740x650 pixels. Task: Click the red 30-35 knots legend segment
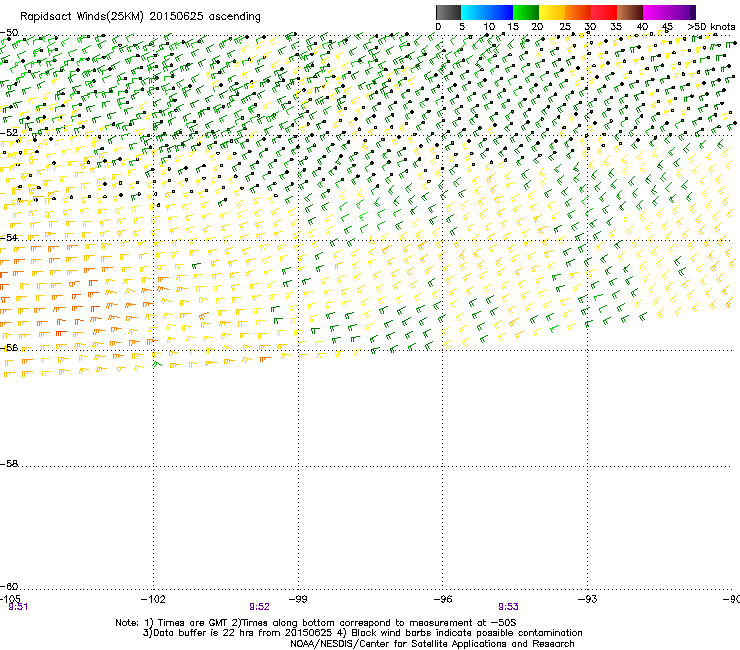604,12
